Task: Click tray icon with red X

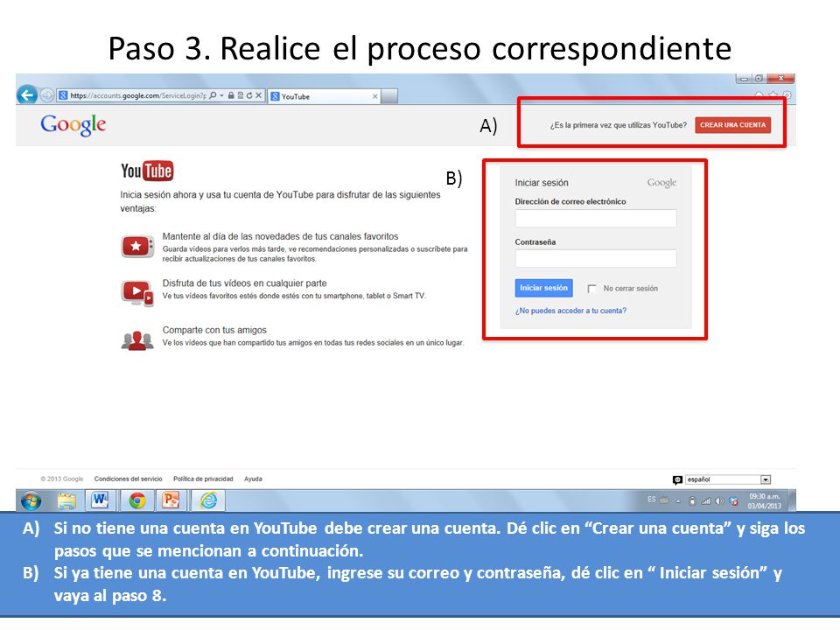Action: (x=733, y=500)
